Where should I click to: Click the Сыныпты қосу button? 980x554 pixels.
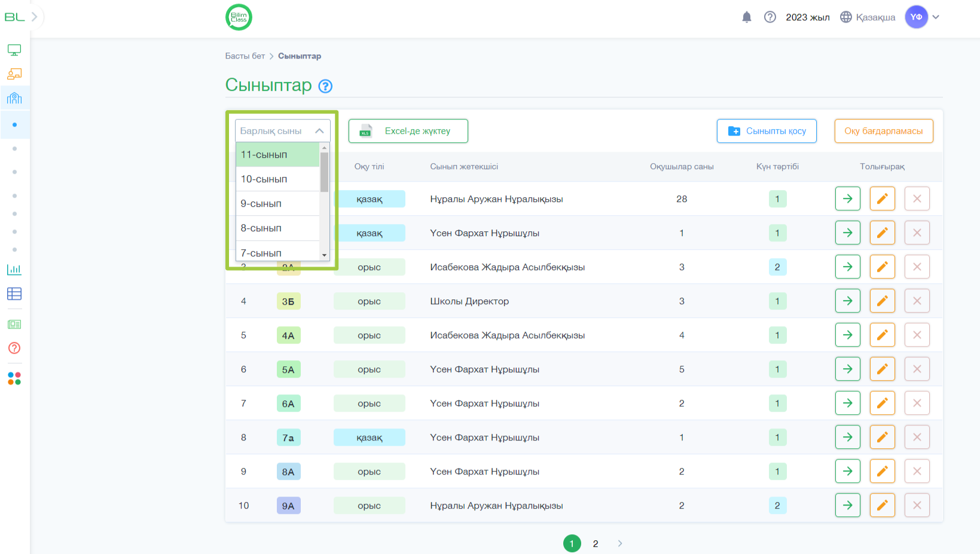tap(767, 131)
